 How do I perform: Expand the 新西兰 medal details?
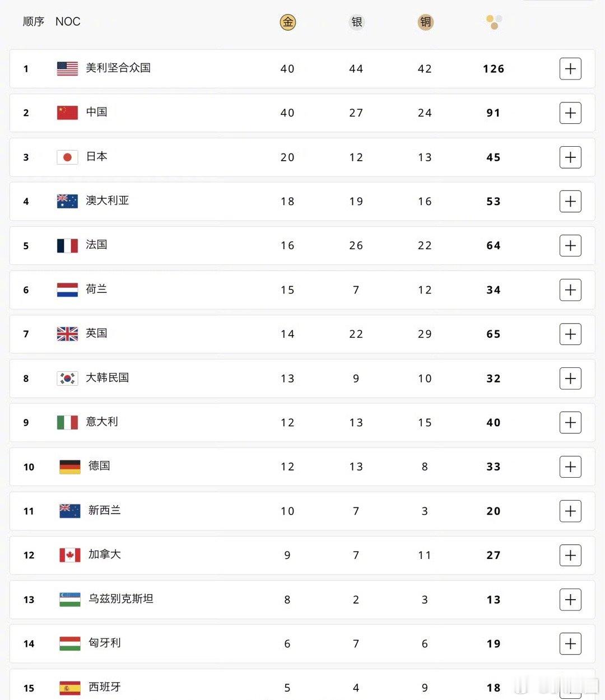click(570, 511)
